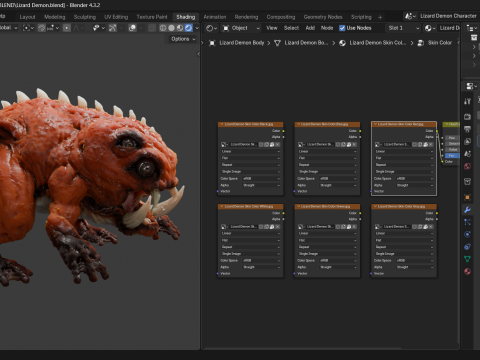
Task: Open viewport shading options dropdown arrow
Action: (197, 28)
